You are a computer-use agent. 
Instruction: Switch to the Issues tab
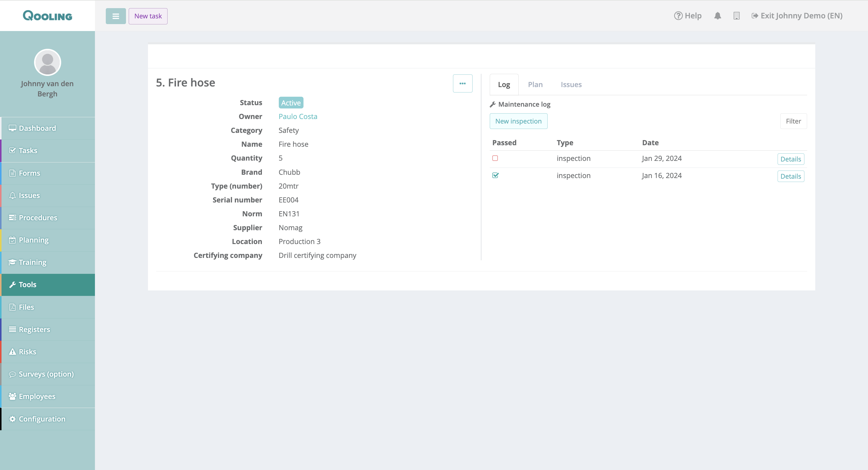[x=571, y=85]
